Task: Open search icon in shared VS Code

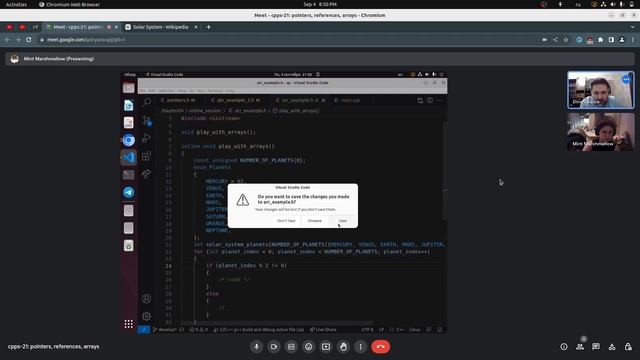Action: (147, 102)
